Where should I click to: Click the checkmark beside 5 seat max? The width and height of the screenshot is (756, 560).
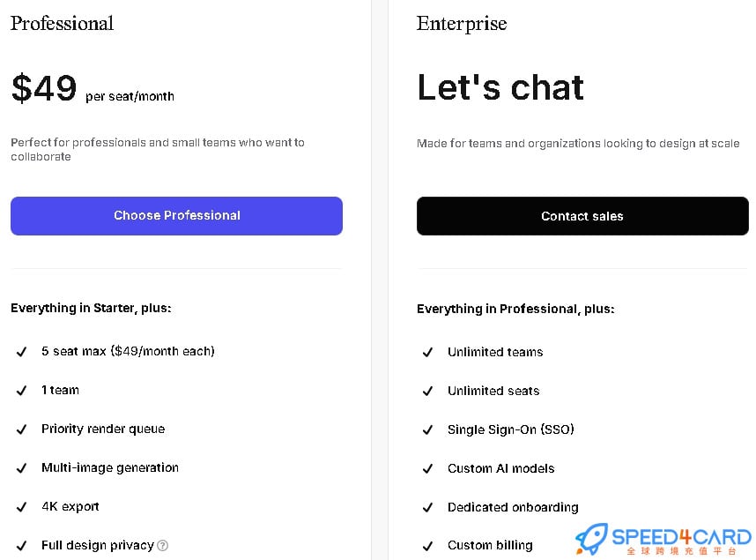pos(21,352)
